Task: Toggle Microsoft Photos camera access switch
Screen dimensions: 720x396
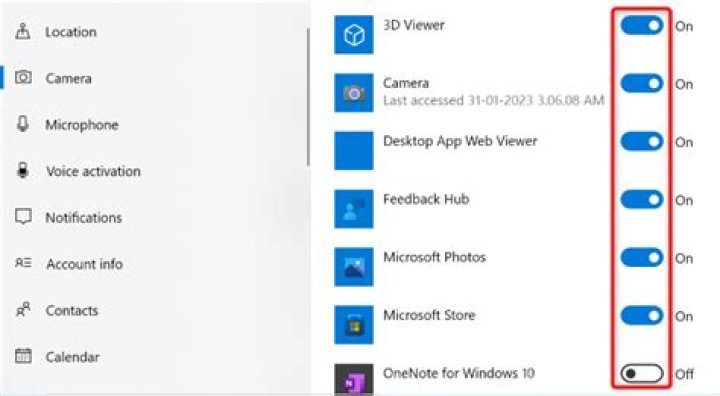Action: pyautogui.click(x=641, y=258)
